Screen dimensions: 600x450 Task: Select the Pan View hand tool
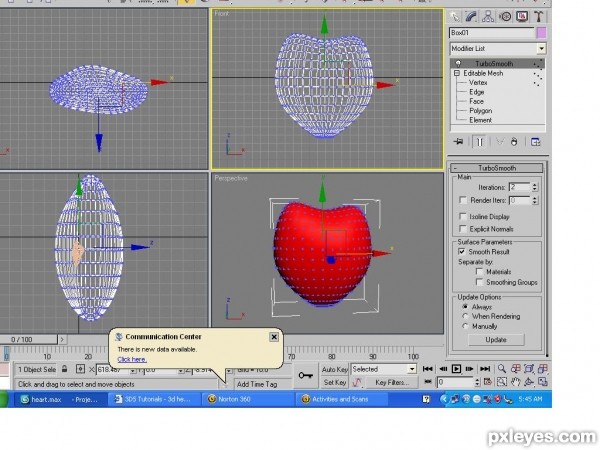(x=515, y=382)
